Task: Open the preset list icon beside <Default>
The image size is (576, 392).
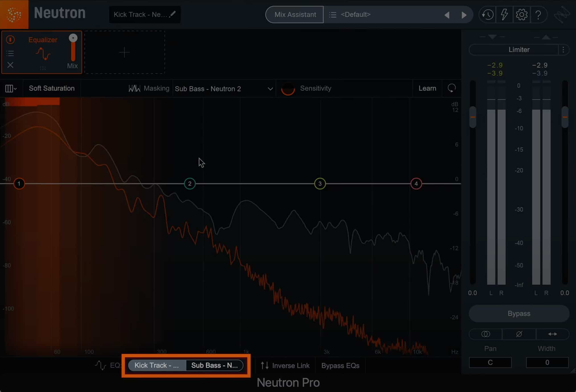Action: point(332,15)
